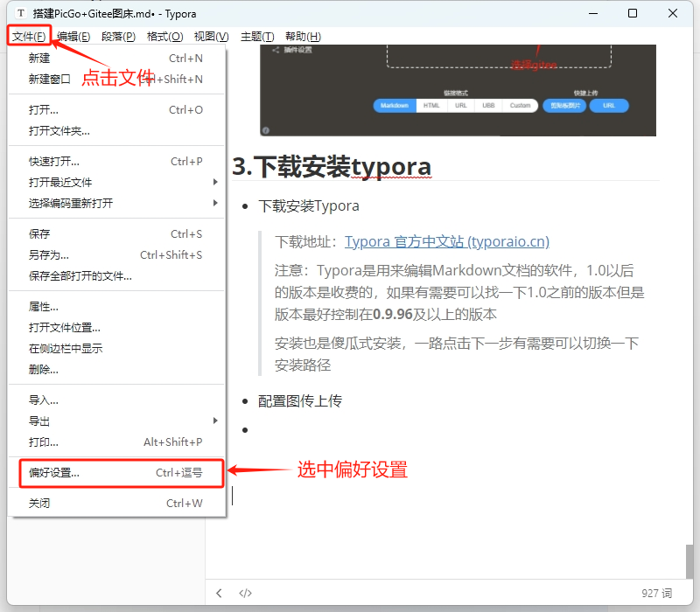Viewport: 700px width, 612px height.
Task: Select 导入... menu entry
Action: click(116, 400)
